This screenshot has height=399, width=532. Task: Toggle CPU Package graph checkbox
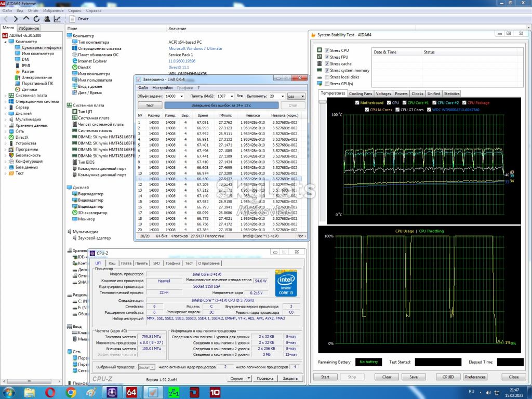point(464,102)
